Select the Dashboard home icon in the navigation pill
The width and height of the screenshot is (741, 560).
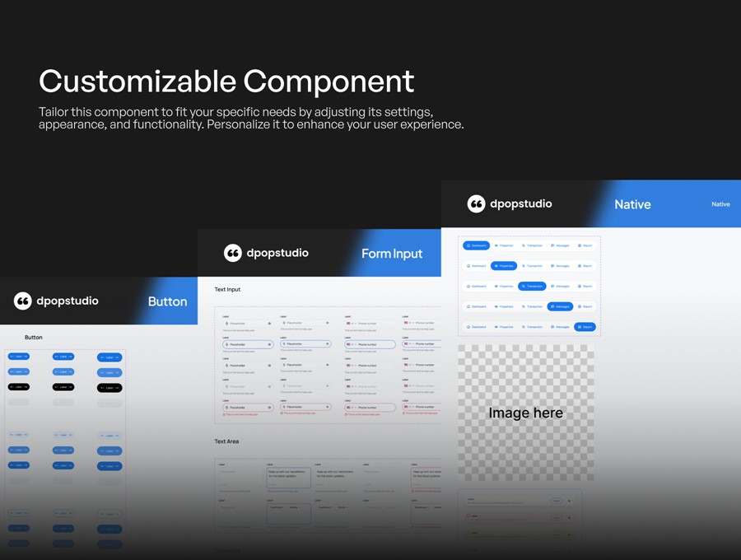coord(468,245)
